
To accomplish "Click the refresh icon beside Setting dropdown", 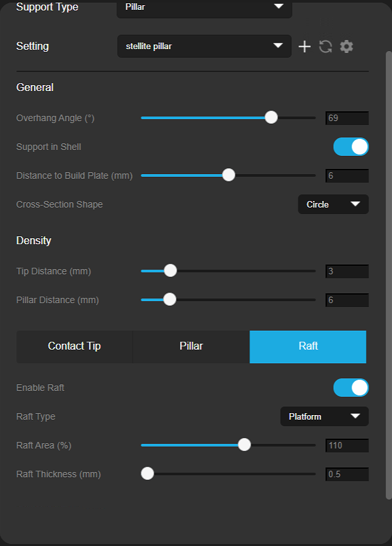I will coord(325,46).
